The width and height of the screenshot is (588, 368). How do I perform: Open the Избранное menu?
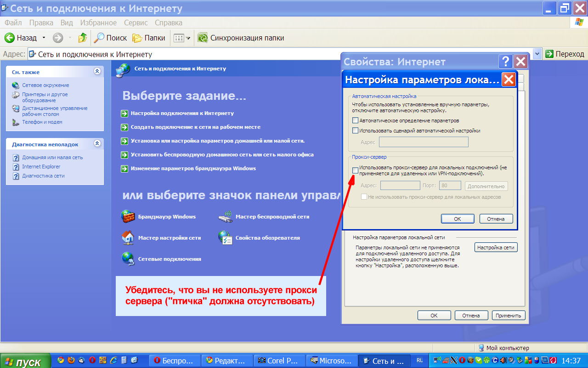[x=98, y=23]
